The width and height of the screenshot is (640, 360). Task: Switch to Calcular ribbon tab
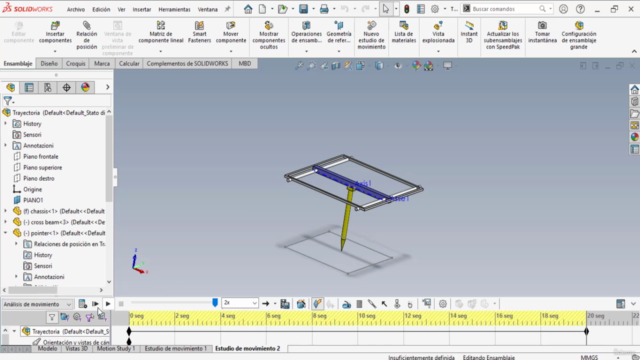129,64
